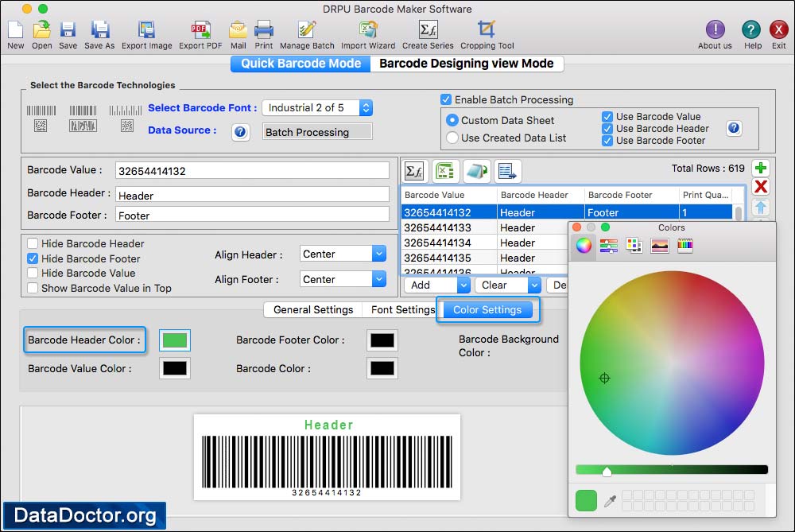Click the green plus add row icon
This screenshot has height=532, width=795.
tap(760, 168)
